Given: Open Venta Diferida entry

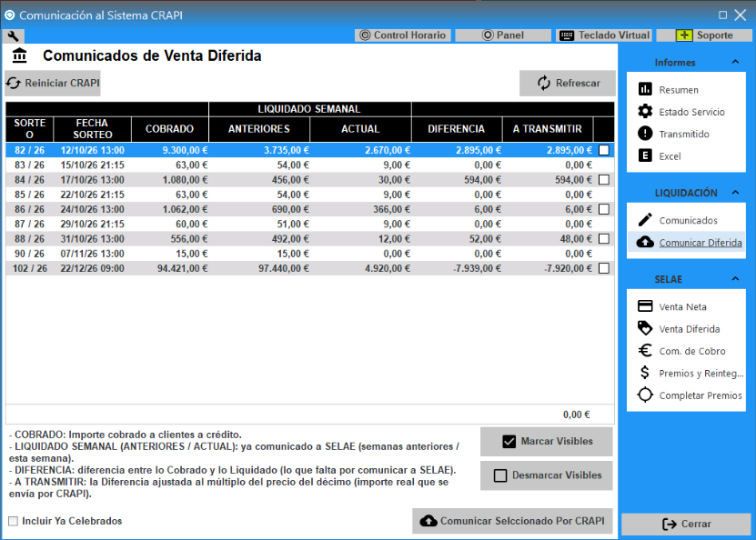Looking at the screenshot, I should [690, 328].
